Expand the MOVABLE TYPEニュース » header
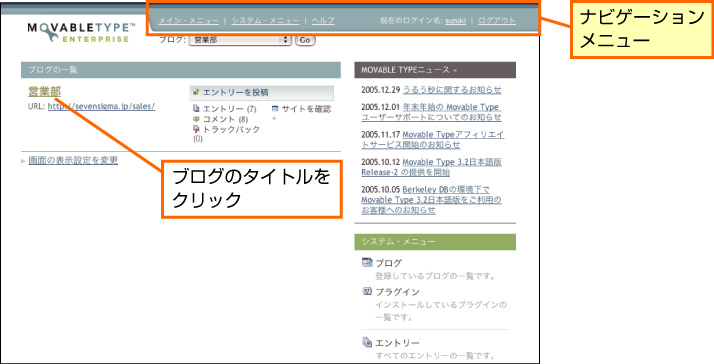 pos(435,70)
